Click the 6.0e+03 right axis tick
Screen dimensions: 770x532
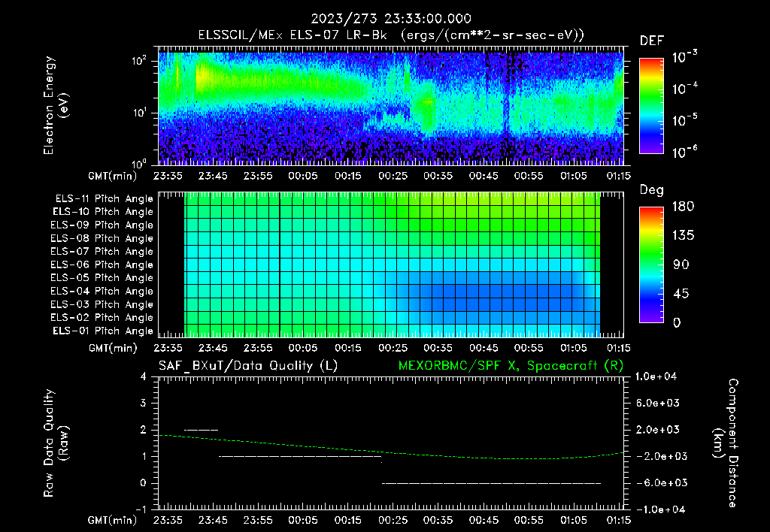(x=657, y=404)
